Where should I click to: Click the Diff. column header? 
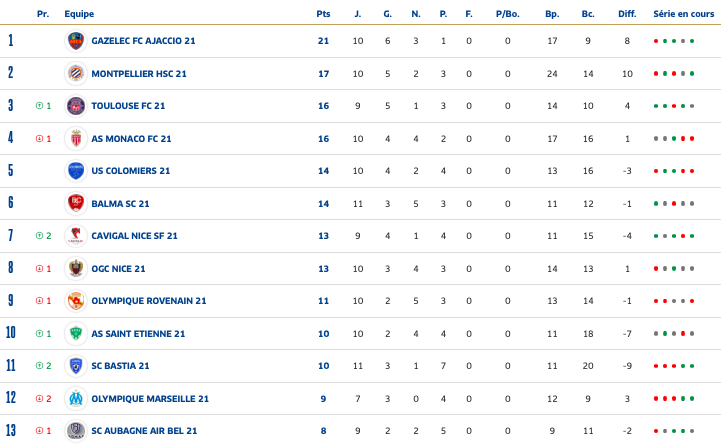(x=627, y=14)
